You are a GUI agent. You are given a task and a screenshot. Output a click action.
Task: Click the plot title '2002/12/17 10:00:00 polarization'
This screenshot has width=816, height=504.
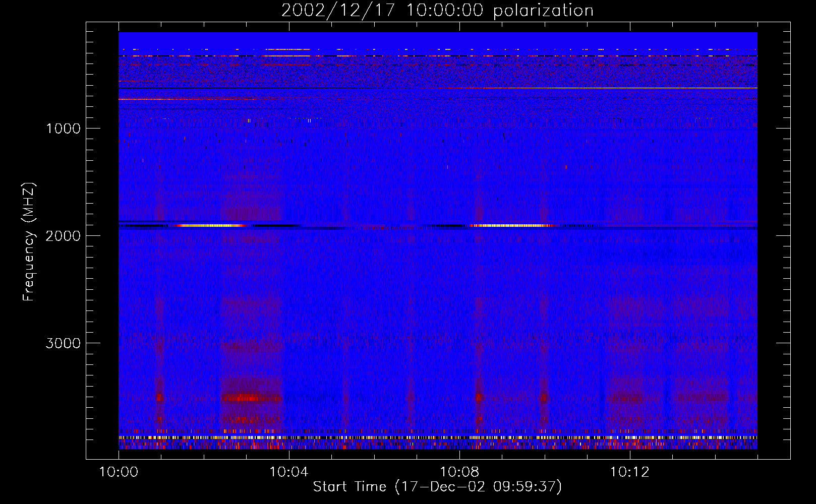(x=437, y=11)
